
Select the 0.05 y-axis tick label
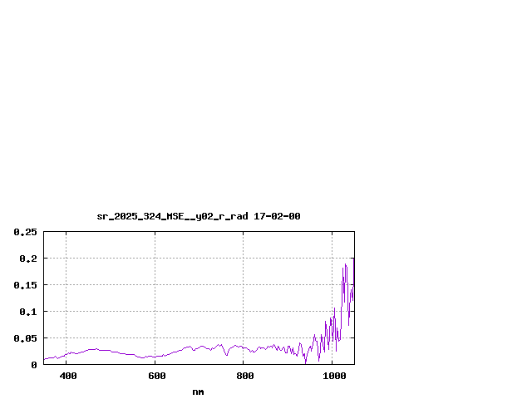25,338
